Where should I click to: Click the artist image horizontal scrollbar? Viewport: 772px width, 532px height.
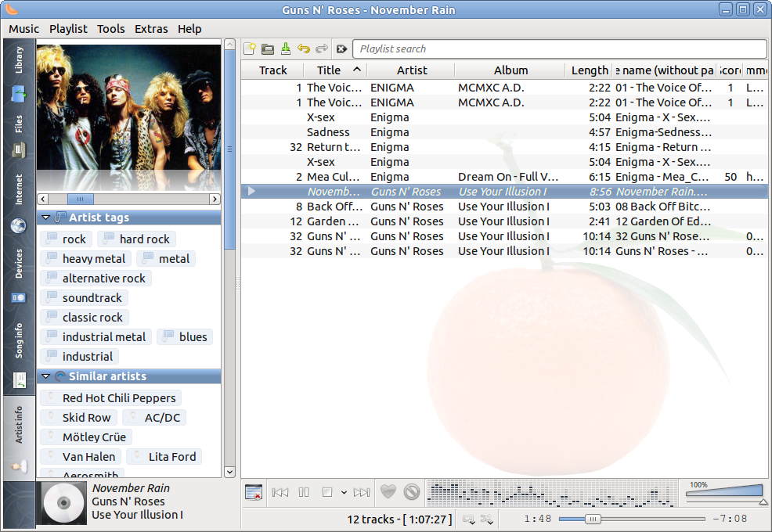[x=128, y=199]
